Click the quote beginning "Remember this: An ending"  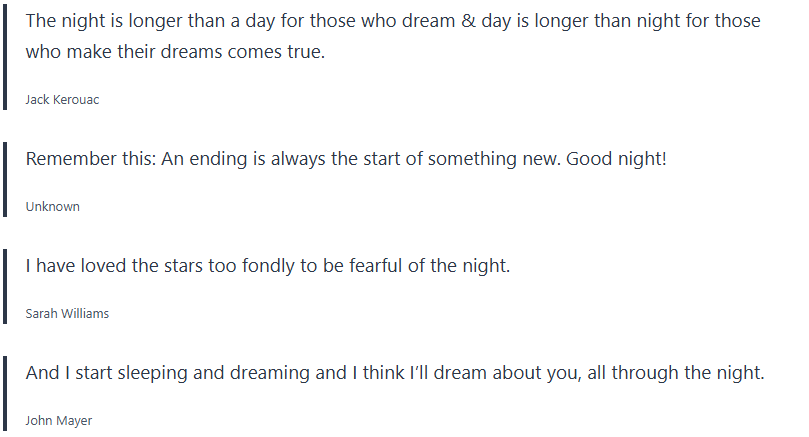345,159
